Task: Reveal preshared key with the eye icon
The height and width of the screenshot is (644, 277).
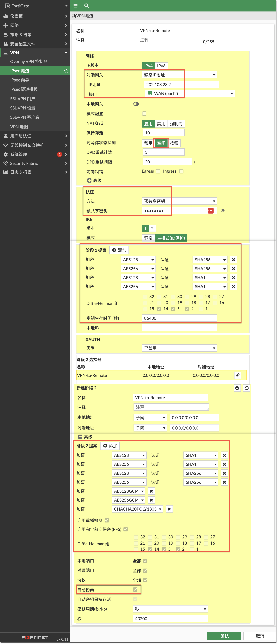Action: 223,211
